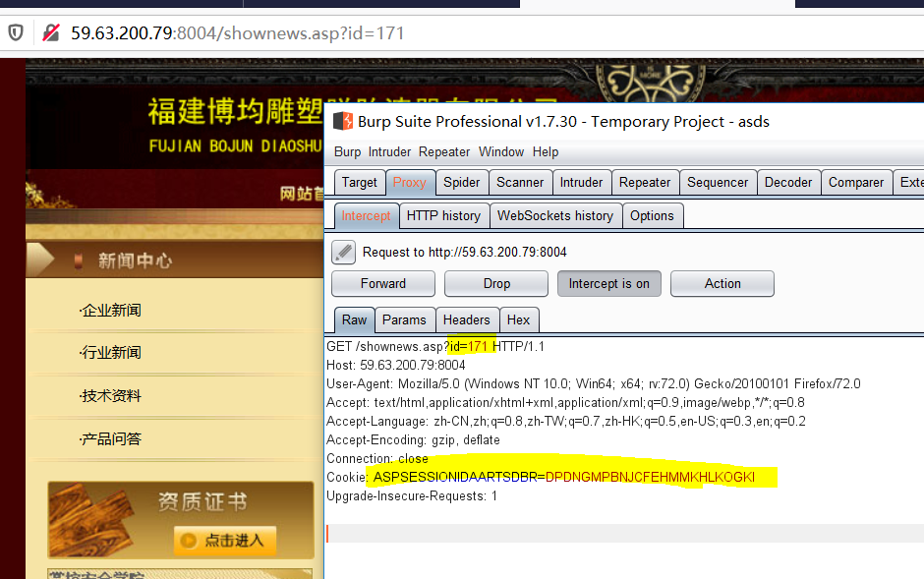Select the Params request view tab

coord(405,319)
